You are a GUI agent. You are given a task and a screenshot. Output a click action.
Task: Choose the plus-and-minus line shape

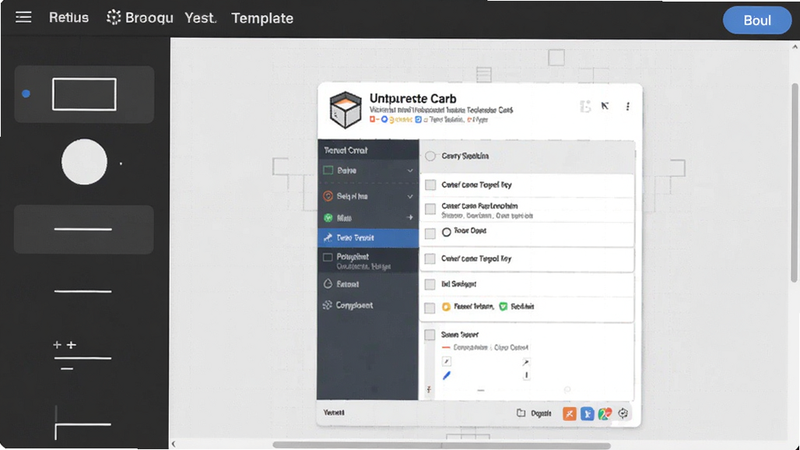click(x=82, y=356)
